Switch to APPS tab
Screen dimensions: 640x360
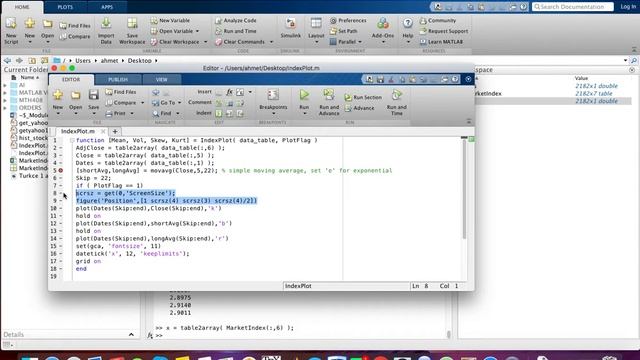[x=107, y=7]
